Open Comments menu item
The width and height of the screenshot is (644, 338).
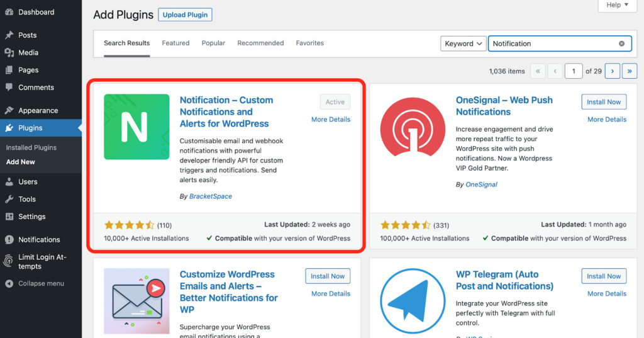[x=36, y=87]
